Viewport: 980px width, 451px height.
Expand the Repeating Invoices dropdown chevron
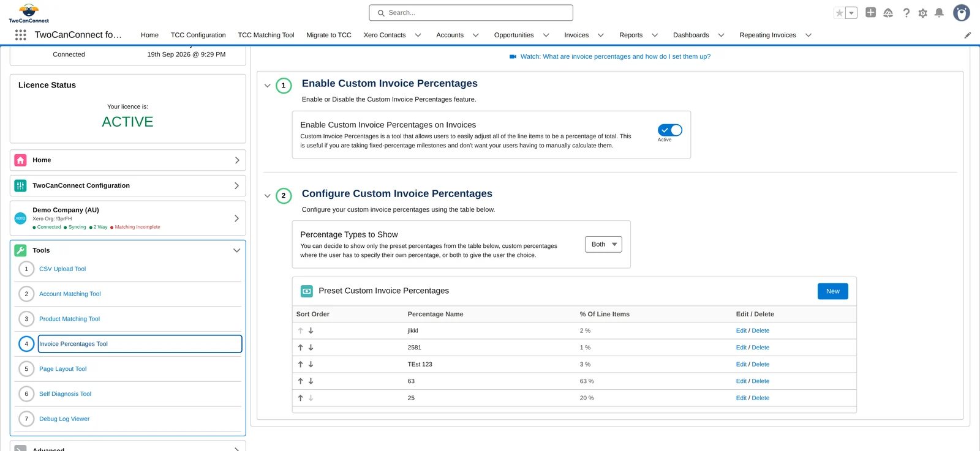809,35
